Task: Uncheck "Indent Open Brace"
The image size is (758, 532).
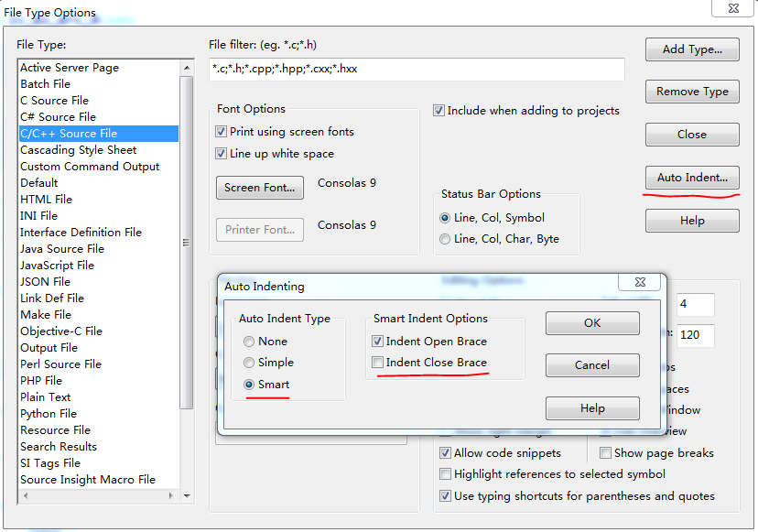Action: tap(378, 341)
